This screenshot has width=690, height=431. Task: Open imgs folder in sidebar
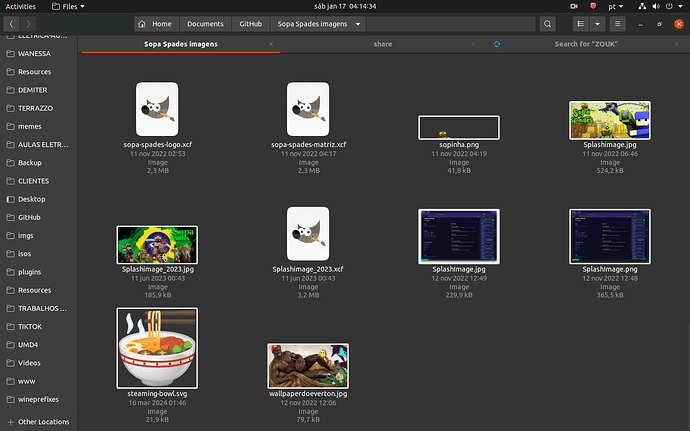(x=39, y=236)
